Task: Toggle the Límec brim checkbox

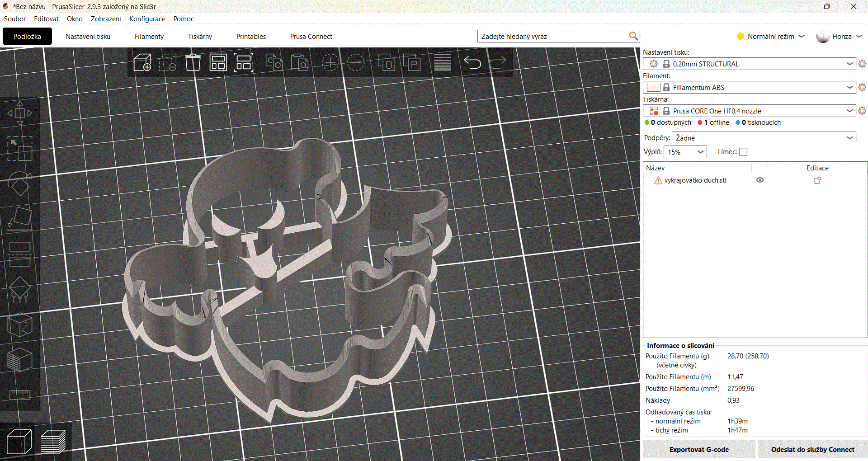Action: click(743, 152)
